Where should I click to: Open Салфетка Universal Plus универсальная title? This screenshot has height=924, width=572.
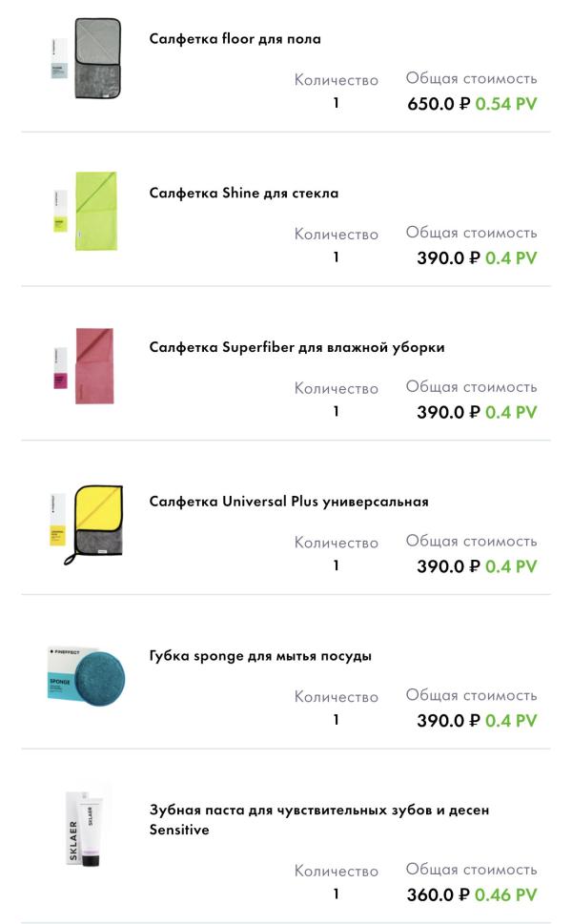pyautogui.click(x=289, y=502)
